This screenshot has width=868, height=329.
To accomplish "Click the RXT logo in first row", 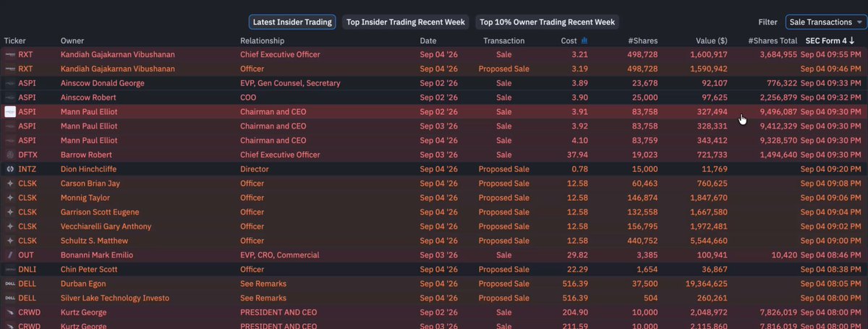I will click(x=10, y=54).
